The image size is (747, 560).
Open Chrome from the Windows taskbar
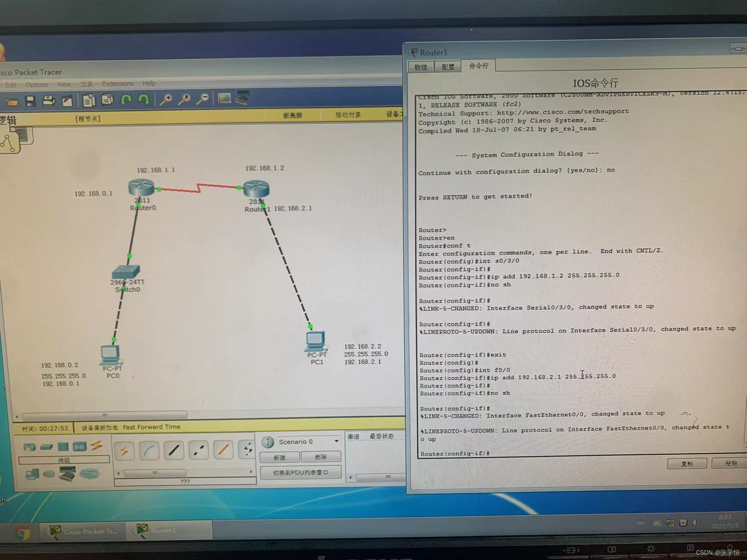pos(23,533)
